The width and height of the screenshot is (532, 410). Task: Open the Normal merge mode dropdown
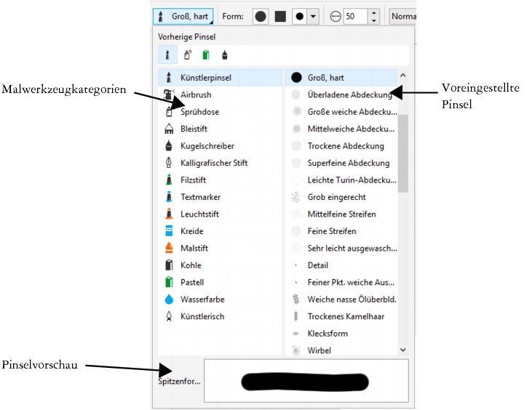pos(402,16)
